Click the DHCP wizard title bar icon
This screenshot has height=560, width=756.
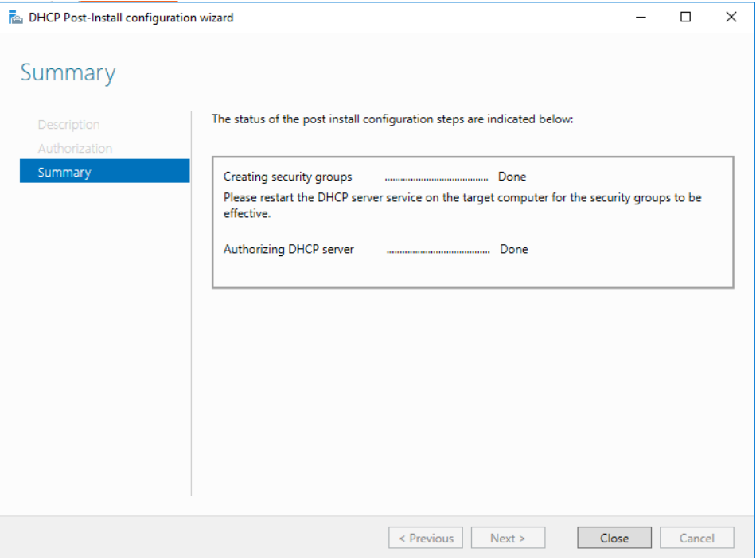[16, 17]
